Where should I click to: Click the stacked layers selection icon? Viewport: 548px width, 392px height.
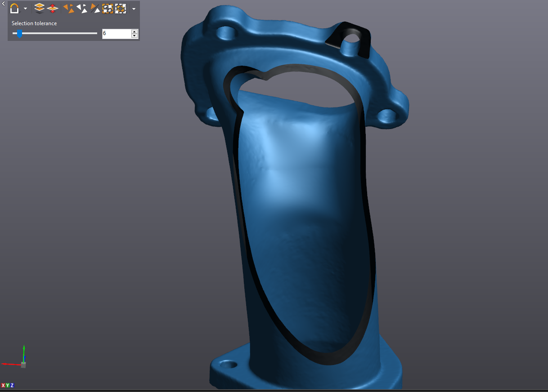point(40,9)
